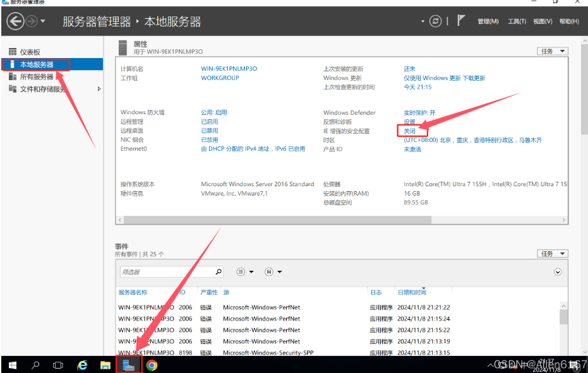The width and height of the screenshot is (588, 373).
Task: Click the properties panel horizontal scrollbar
Action: [277, 220]
